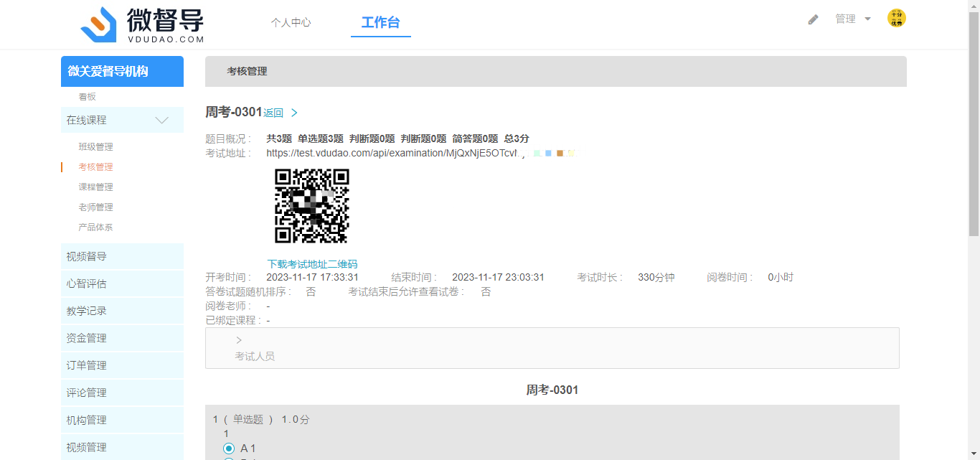Screen dimensions: 980x460
Task: Open the 资金管理 menu
Action: click(122, 339)
